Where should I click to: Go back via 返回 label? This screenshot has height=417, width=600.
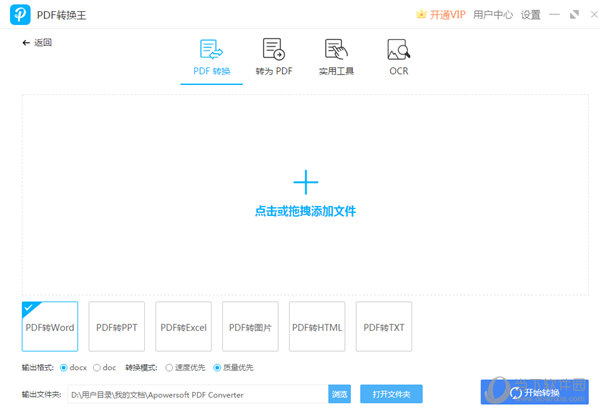[43, 42]
